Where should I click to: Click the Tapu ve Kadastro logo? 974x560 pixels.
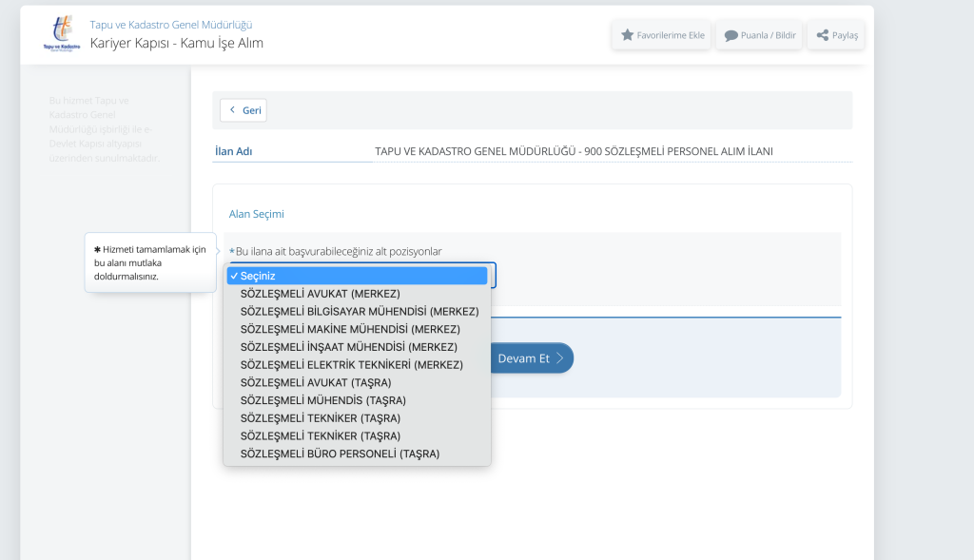click(62, 34)
